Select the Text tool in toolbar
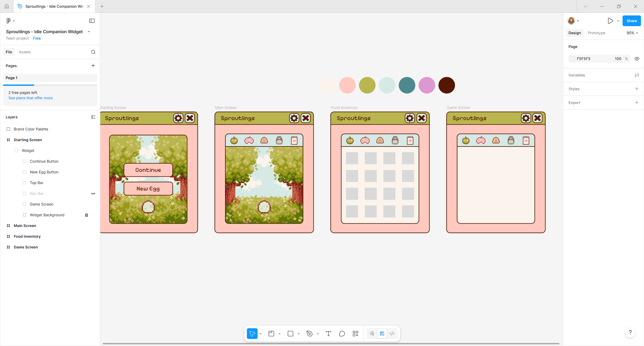The image size is (644, 346). [328, 334]
